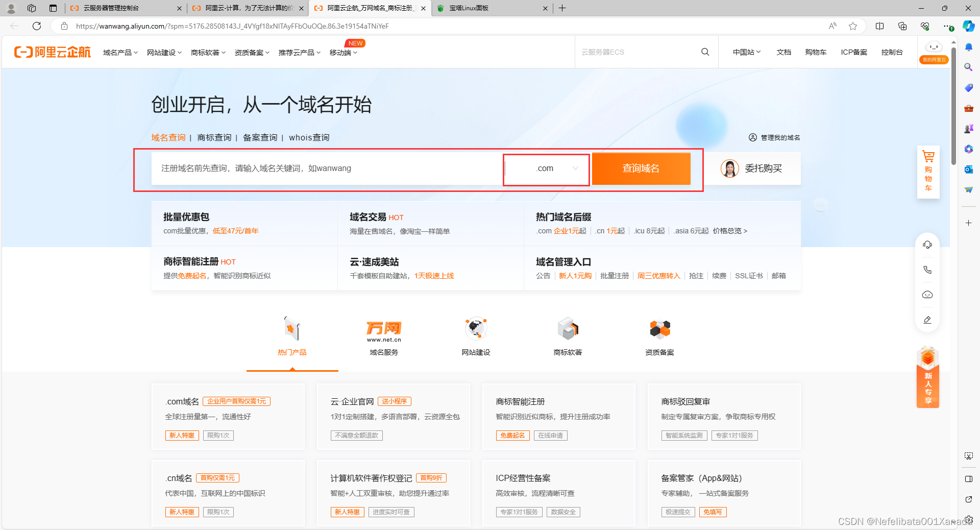Expand the 移动端 menu
The width and height of the screenshot is (980, 530).
(x=344, y=52)
